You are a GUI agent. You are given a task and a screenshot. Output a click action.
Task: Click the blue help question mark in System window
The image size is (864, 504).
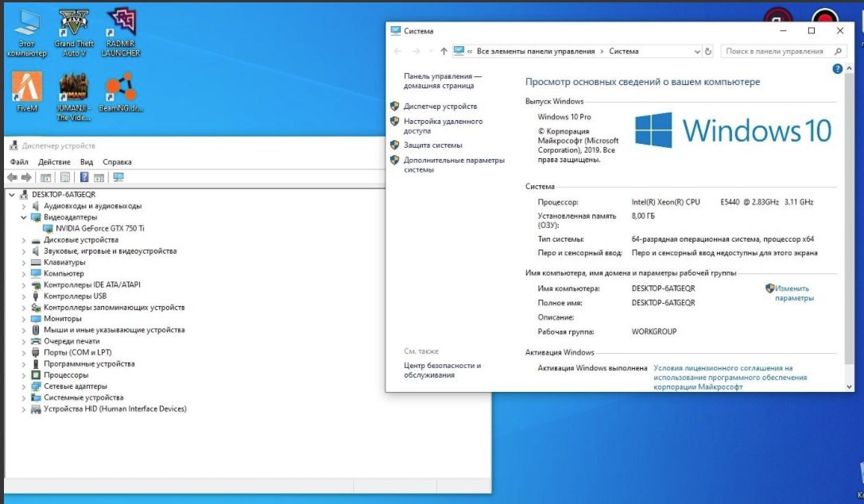tap(837, 69)
